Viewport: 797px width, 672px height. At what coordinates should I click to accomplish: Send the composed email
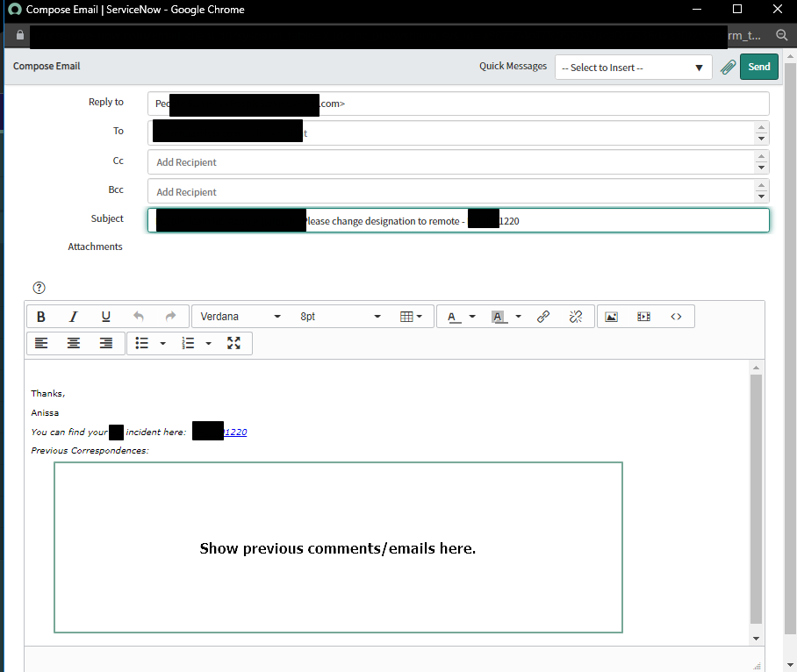tap(759, 67)
